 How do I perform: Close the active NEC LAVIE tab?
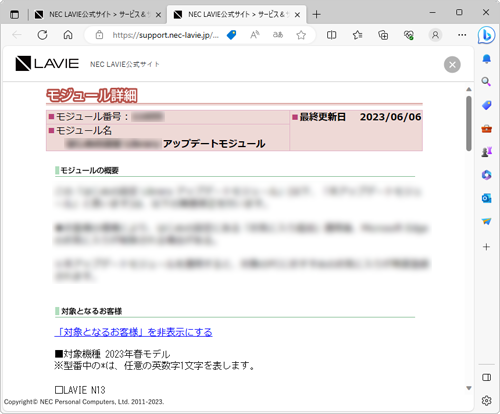[298, 15]
